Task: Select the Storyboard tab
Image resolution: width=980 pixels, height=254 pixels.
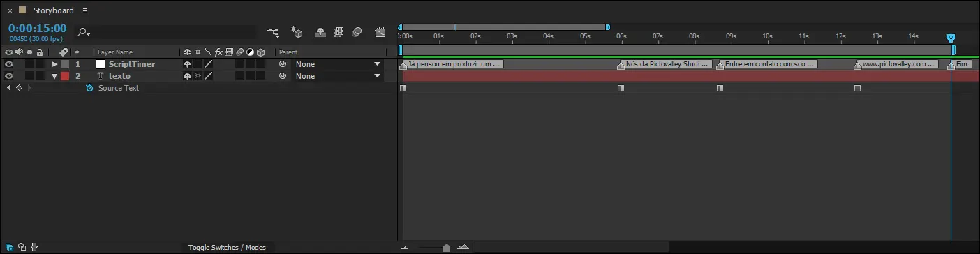Action: pos(53,10)
